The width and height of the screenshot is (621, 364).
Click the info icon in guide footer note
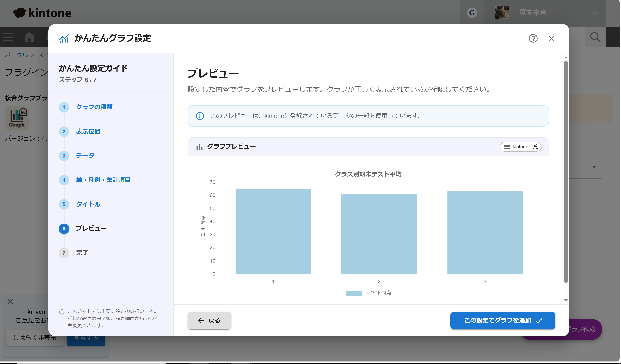click(62, 312)
